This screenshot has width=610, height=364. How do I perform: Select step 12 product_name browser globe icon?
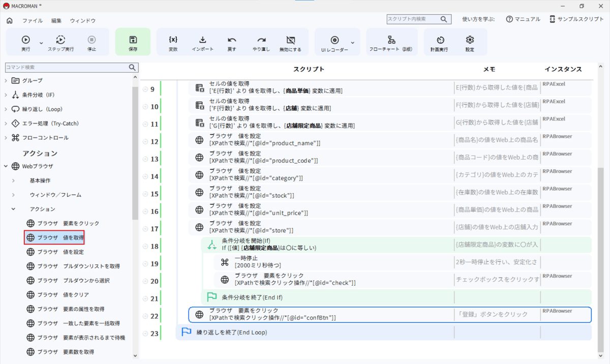(x=199, y=140)
